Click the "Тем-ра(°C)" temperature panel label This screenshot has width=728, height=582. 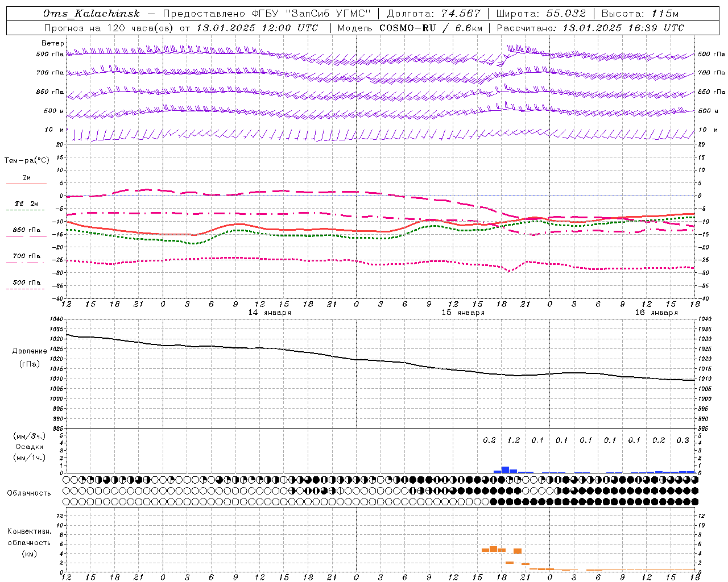tap(27, 161)
